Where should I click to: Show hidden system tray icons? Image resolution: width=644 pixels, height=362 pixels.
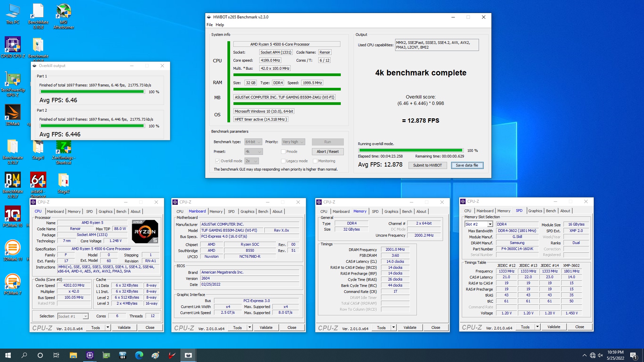(584, 355)
